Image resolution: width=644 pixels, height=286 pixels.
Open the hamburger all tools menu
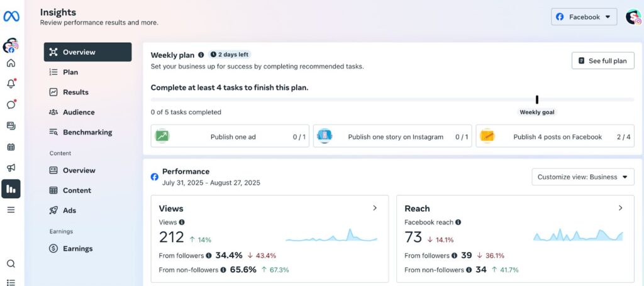pos(11,210)
